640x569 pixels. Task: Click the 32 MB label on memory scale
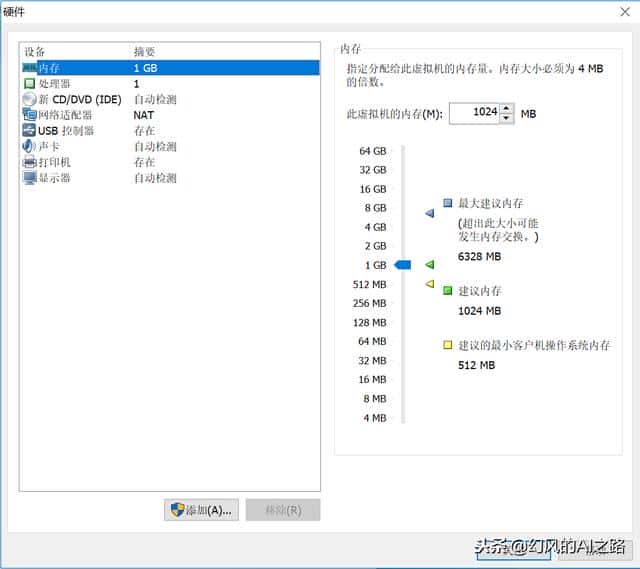pos(372,360)
